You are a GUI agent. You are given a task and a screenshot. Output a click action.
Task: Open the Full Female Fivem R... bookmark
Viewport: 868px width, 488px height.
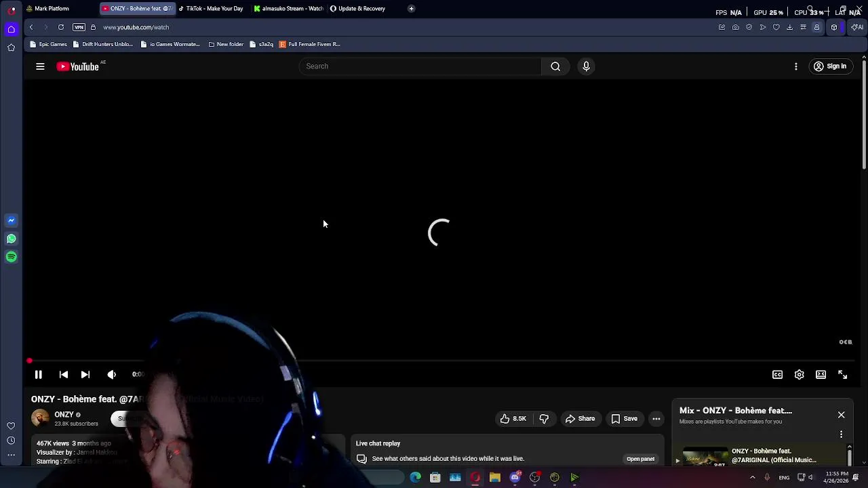click(310, 44)
